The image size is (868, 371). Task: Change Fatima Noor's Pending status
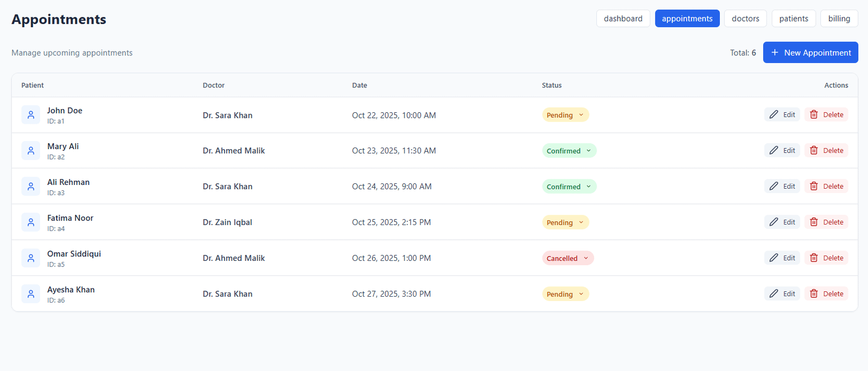click(x=565, y=222)
